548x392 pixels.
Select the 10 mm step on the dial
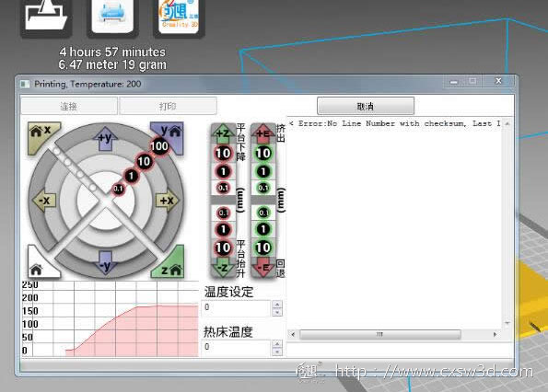(144, 161)
